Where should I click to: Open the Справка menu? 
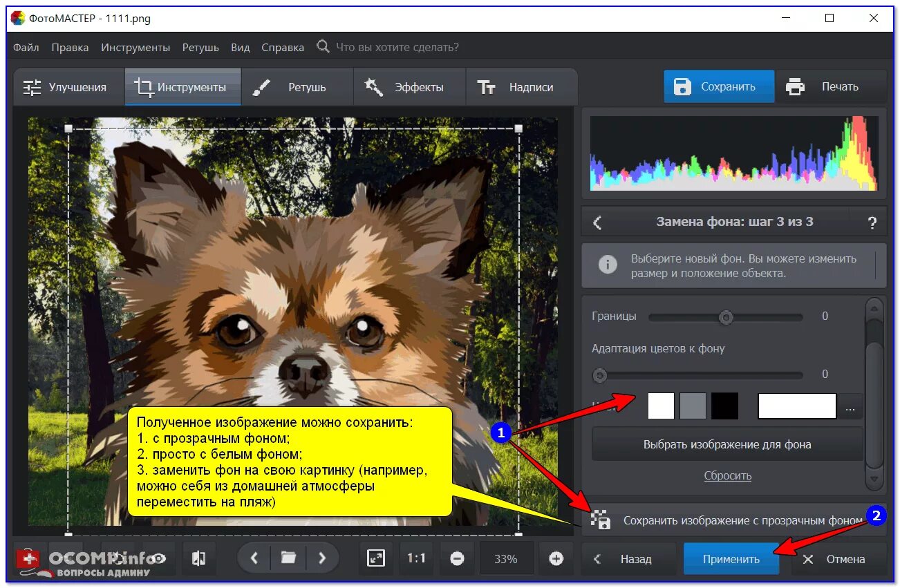click(283, 48)
